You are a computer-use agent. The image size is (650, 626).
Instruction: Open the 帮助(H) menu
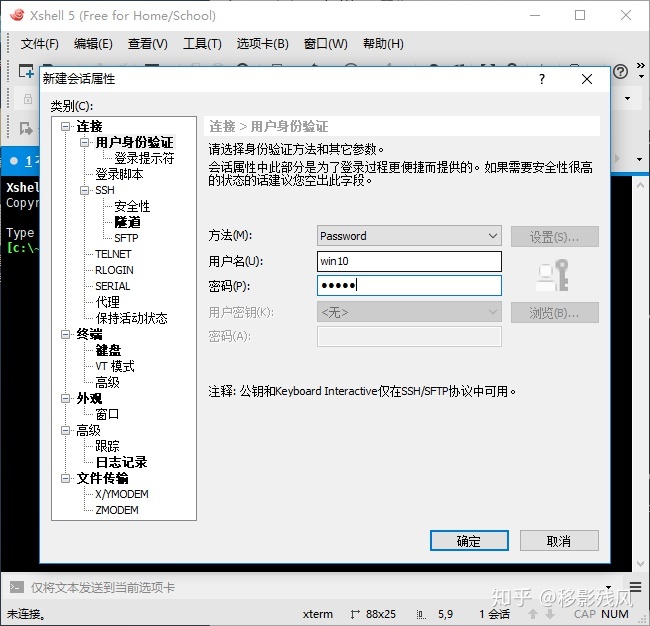pyautogui.click(x=383, y=44)
